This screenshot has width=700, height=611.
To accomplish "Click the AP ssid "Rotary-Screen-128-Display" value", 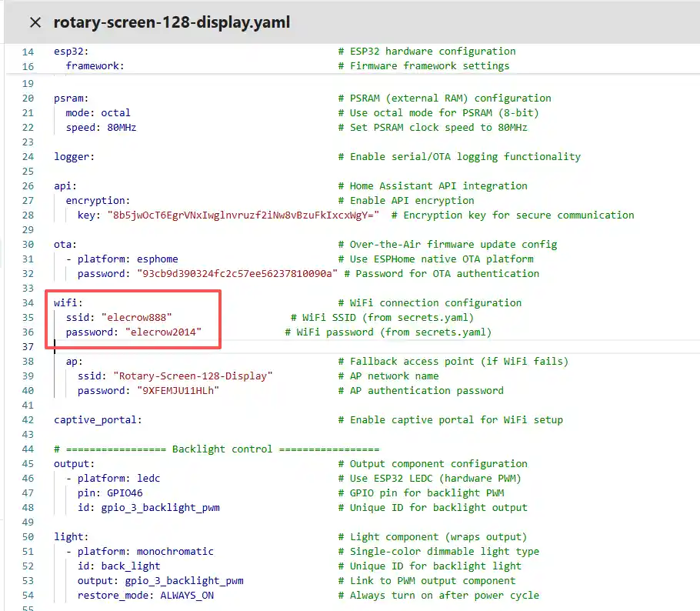I will pyautogui.click(x=192, y=376).
